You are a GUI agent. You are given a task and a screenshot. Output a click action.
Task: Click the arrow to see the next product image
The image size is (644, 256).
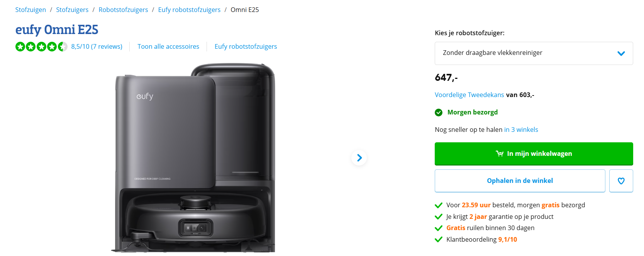tap(359, 158)
